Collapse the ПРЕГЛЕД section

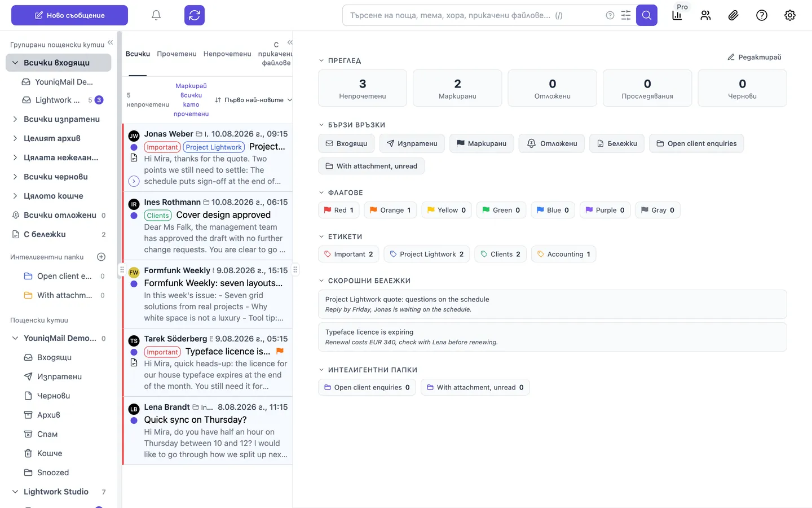321,60
